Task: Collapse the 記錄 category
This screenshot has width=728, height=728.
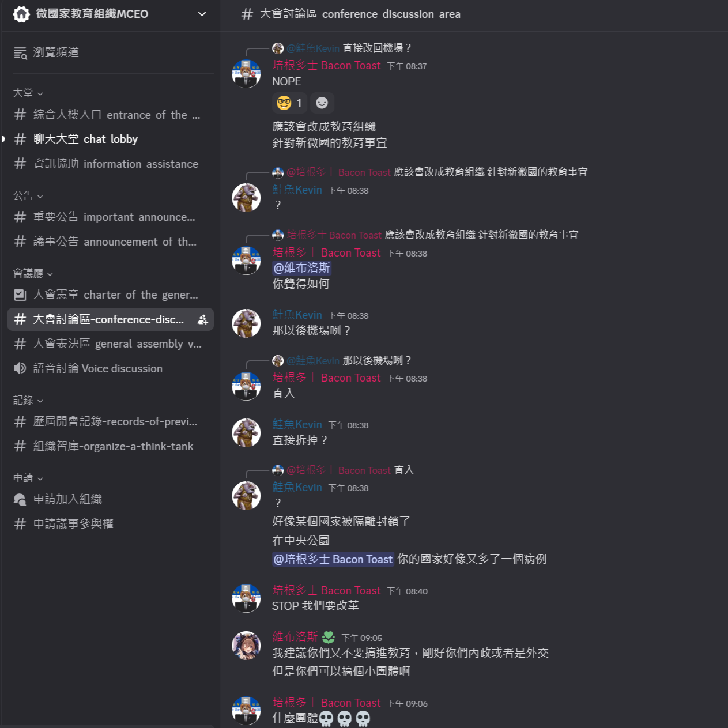Action: (28, 400)
